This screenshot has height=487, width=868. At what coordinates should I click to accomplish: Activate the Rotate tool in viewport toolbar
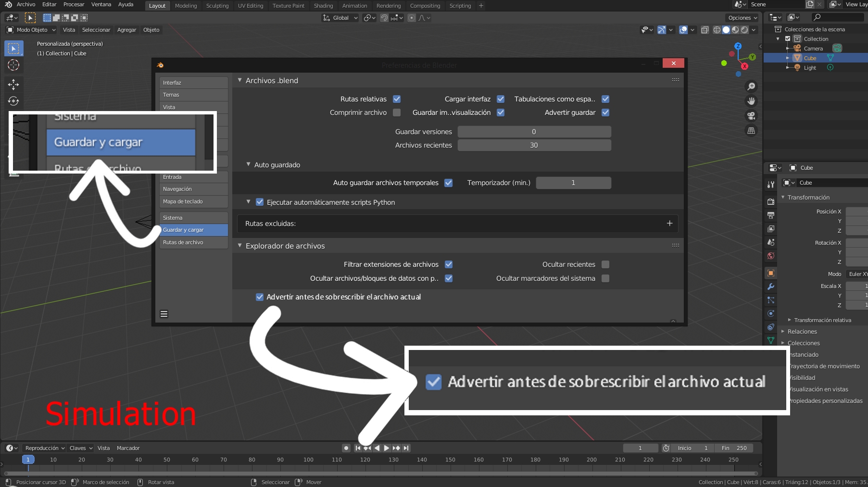click(x=13, y=101)
